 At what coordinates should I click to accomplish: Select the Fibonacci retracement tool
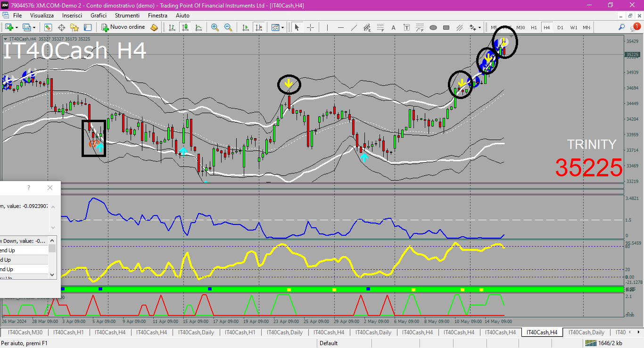380,27
